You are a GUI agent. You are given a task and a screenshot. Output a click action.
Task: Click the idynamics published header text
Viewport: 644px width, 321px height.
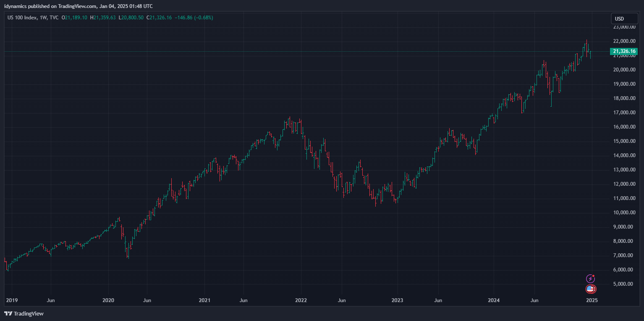(78, 6)
